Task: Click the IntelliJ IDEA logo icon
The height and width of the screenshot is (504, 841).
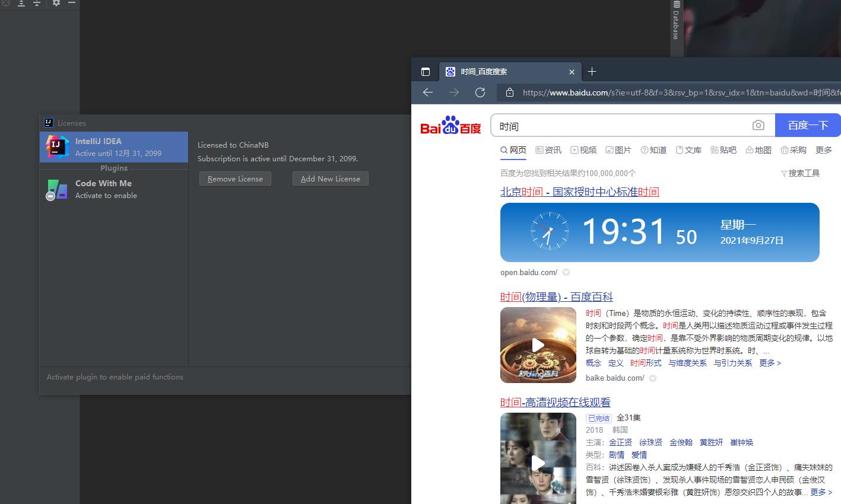Action: point(58,147)
